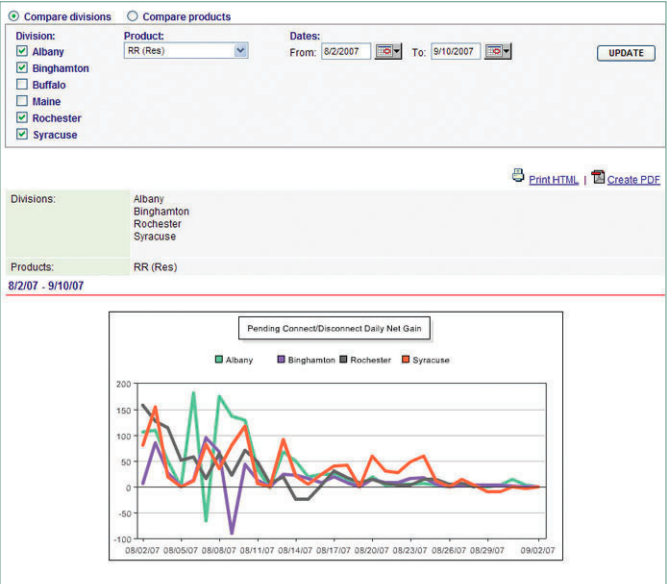
Task: Click the Syracuse division label text
Action: click(55, 135)
